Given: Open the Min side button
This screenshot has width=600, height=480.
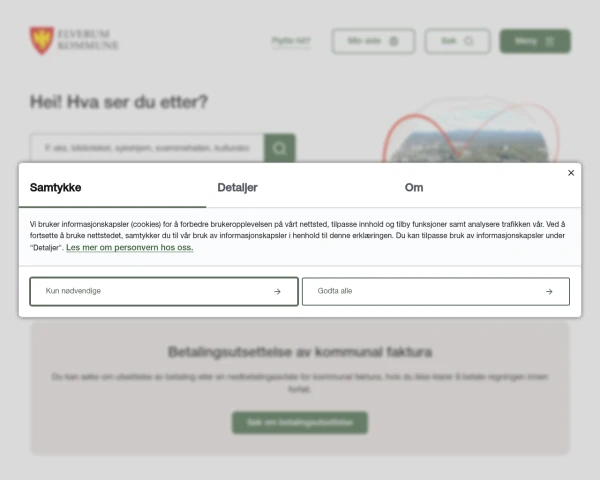Looking at the screenshot, I should [373, 41].
